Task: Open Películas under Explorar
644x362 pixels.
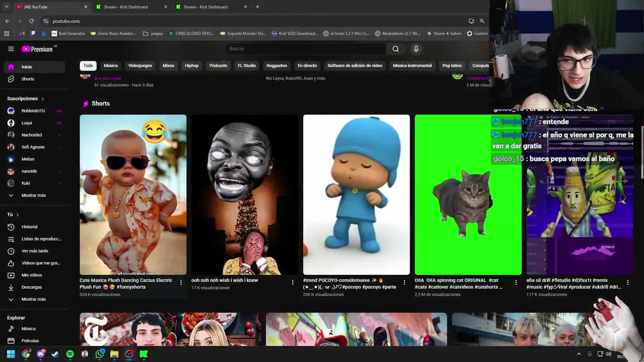Action: coord(34,341)
